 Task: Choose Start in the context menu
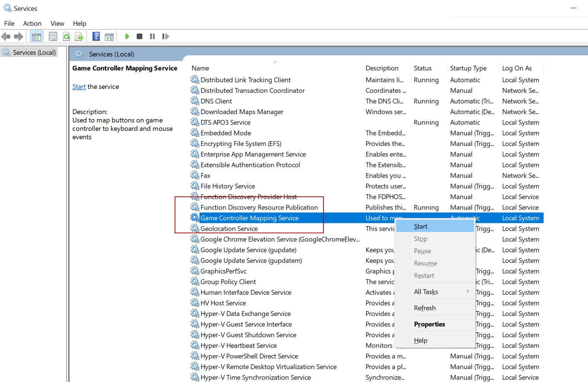435,226
